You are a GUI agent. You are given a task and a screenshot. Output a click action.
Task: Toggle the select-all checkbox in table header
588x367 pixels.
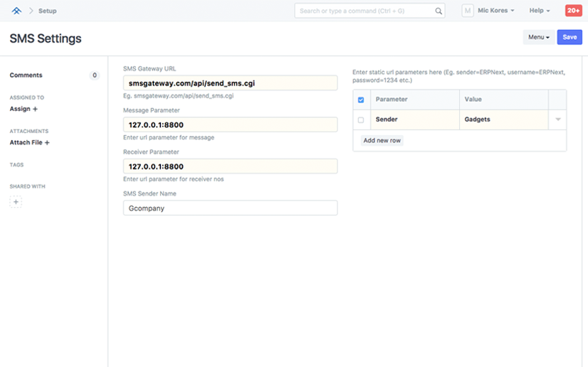361,100
